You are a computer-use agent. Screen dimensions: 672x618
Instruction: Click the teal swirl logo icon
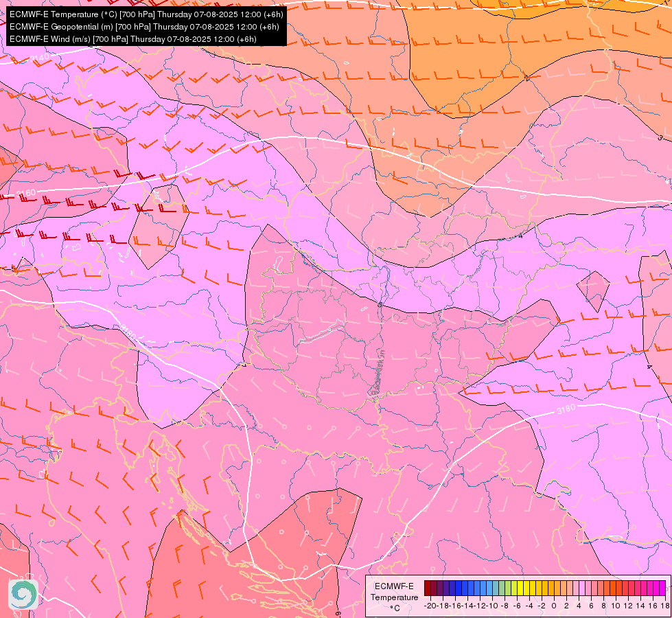tap(23, 595)
